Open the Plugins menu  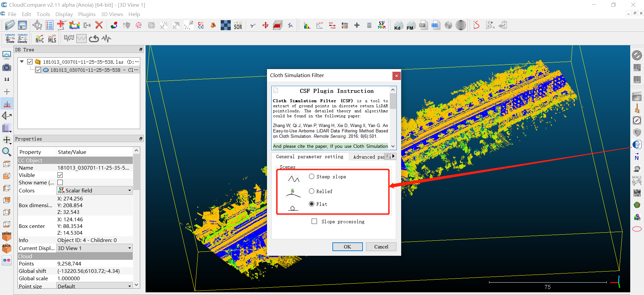click(x=87, y=14)
